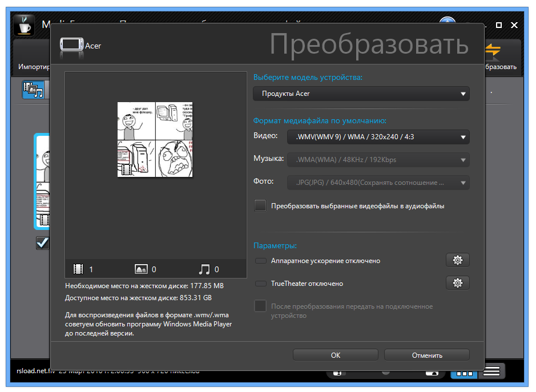536x392 pixels.
Task: Click the small thumbnail size icon
Action: coord(337,373)
